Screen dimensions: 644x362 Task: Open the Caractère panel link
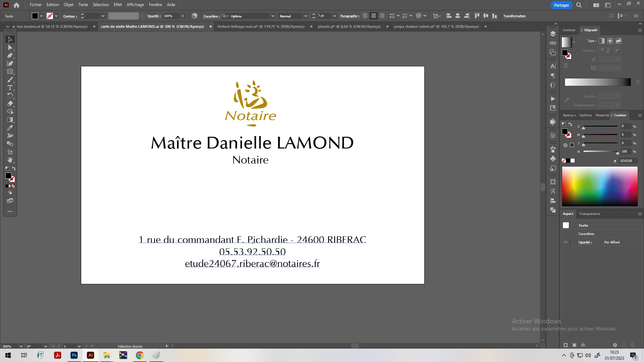pyautogui.click(x=211, y=16)
